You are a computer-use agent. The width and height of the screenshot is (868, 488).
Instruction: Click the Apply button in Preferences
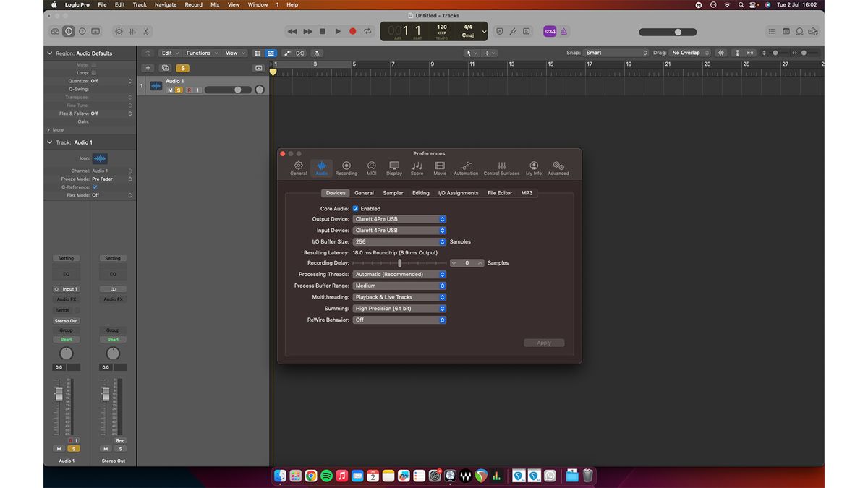(x=544, y=343)
